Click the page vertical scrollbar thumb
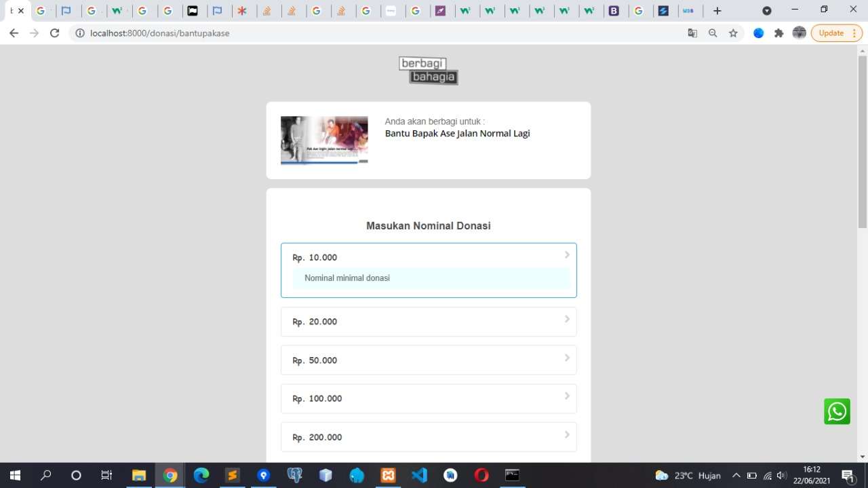 863,141
